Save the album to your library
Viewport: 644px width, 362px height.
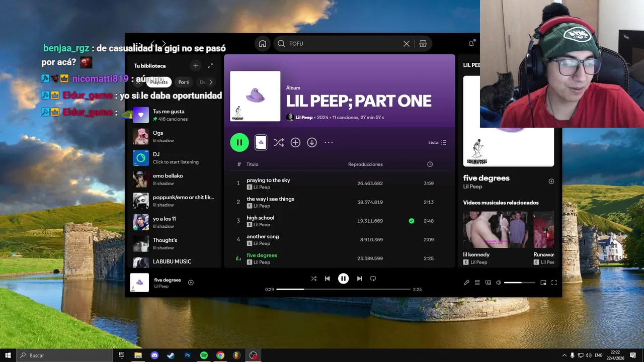pos(295,143)
